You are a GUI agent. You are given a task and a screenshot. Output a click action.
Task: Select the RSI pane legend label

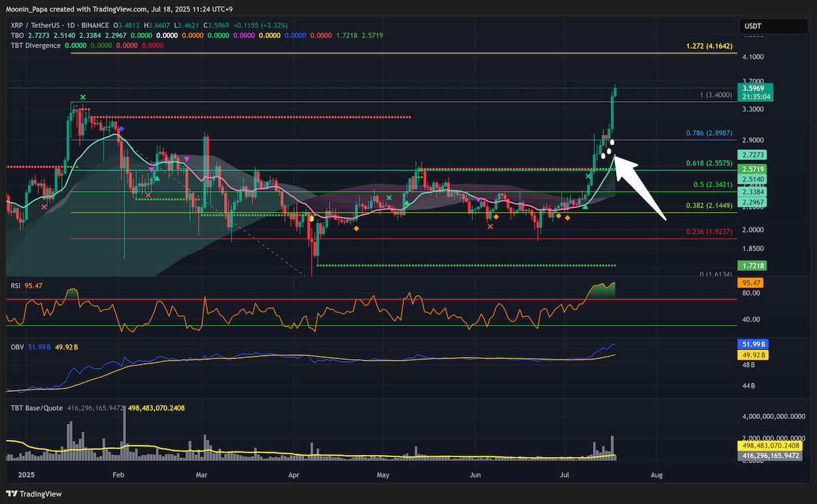coord(16,286)
